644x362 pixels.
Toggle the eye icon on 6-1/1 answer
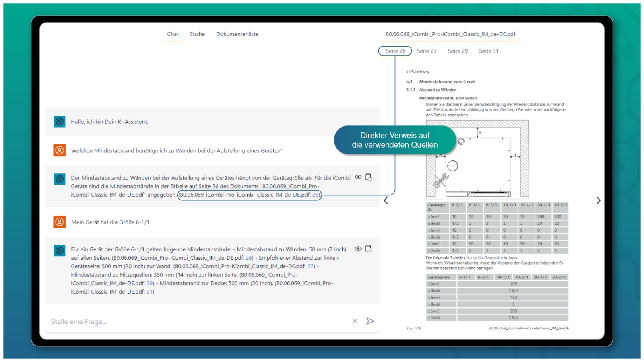pos(358,249)
